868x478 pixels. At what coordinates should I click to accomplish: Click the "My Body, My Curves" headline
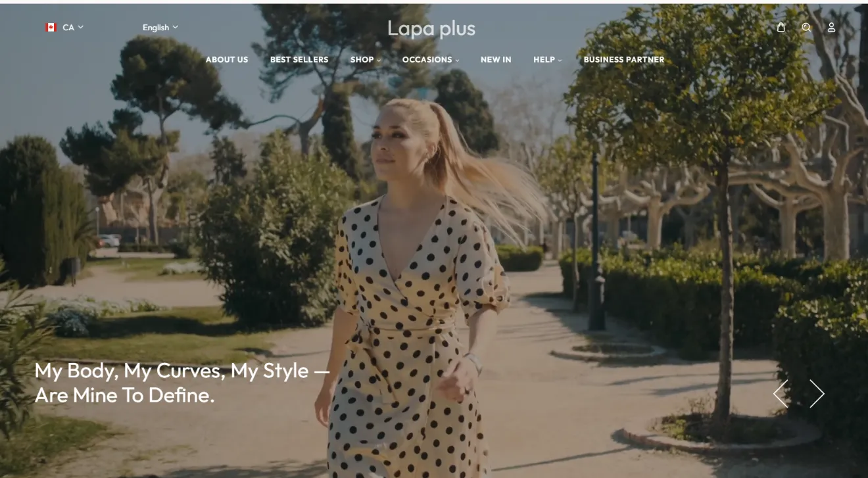click(182, 383)
